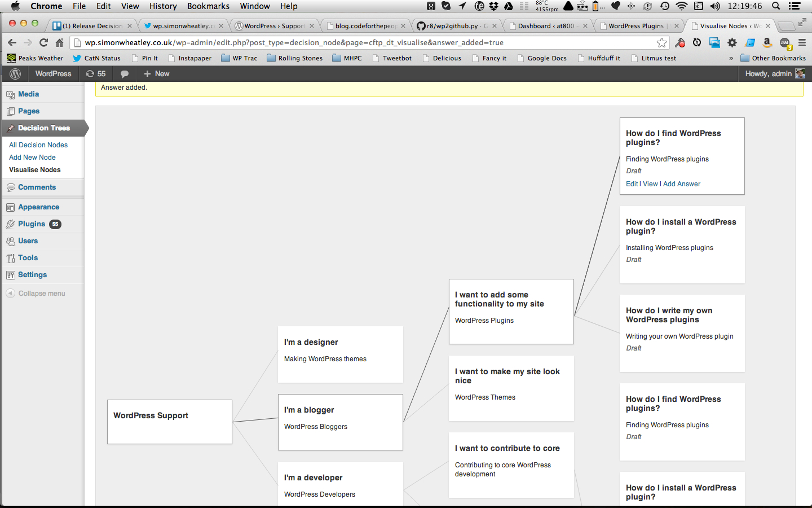Image resolution: width=812 pixels, height=508 pixels.
Task: Open the Settings admin menu
Action: tap(32, 275)
